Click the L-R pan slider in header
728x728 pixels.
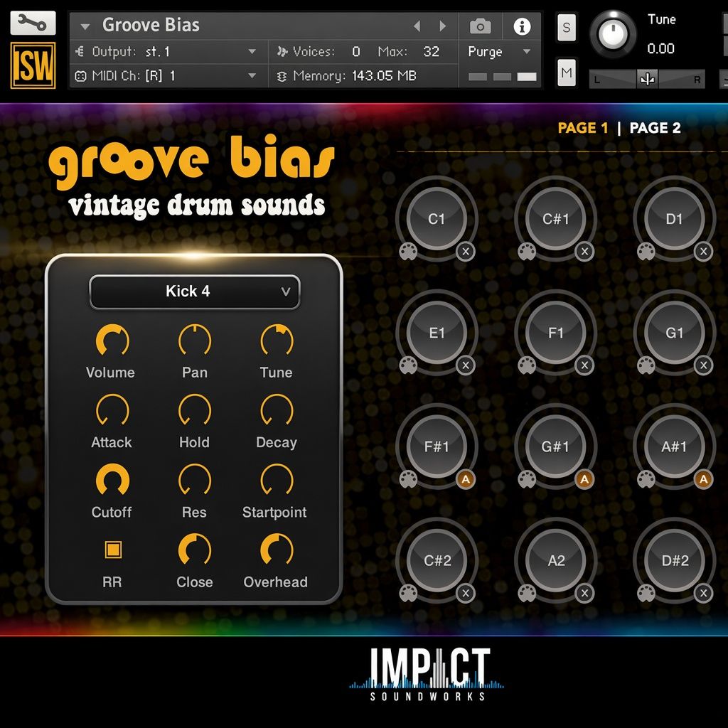(647, 79)
